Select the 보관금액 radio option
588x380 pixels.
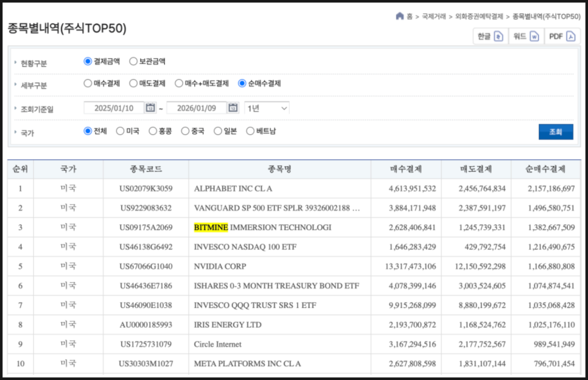pyautogui.click(x=133, y=61)
